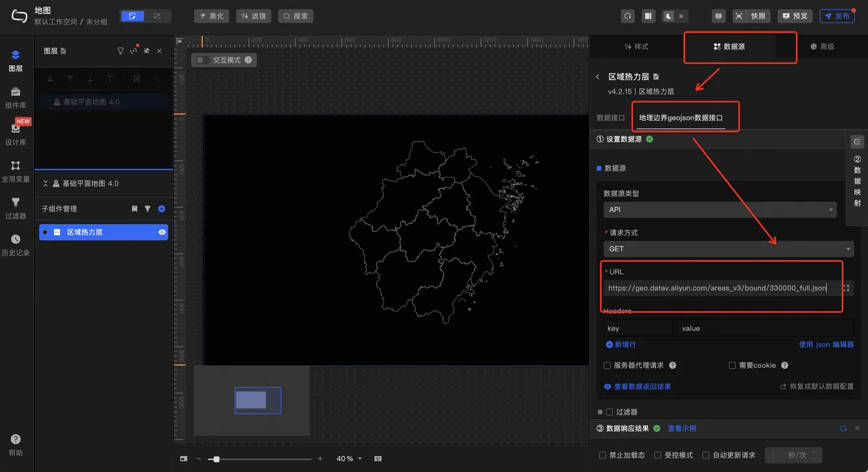Open 数据源类型 API dropdown
This screenshot has height=472, width=868.
(x=720, y=210)
